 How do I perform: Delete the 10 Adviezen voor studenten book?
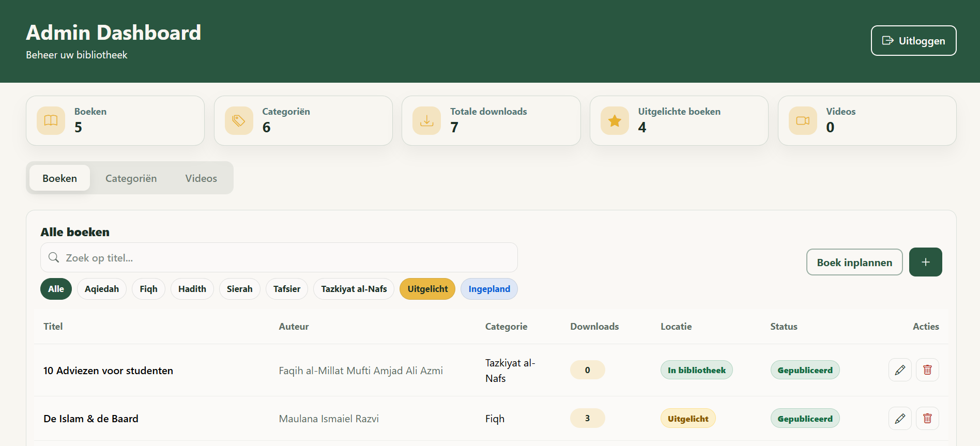[927, 370]
